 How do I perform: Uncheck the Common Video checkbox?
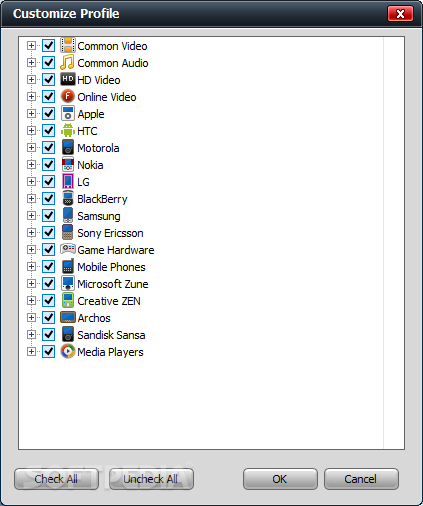pyautogui.click(x=49, y=45)
